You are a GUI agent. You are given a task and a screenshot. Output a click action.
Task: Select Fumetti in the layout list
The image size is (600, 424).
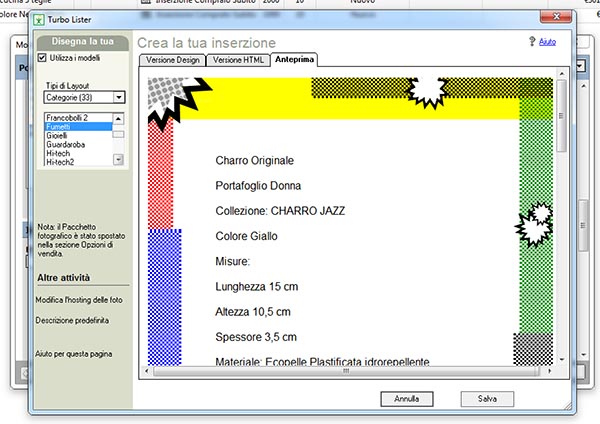pyautogui.click(x=78, y=127)
